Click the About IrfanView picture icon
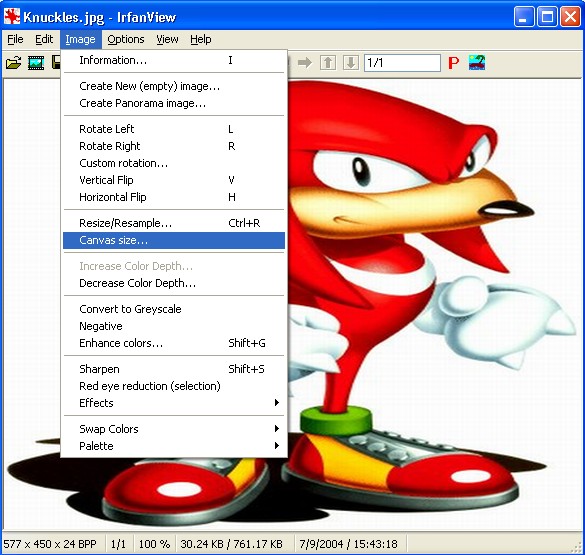 pyautogui.click(x=477, y=62)
